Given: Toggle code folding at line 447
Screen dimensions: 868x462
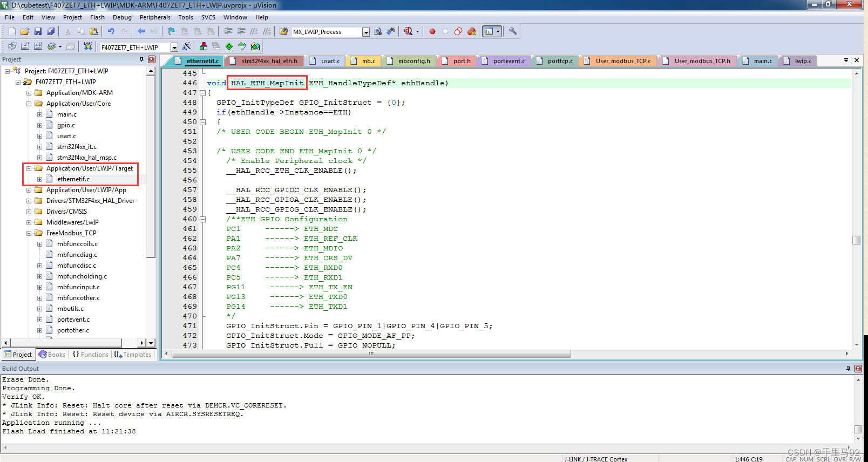Looking at the screenshot, I should pyautogui.click(x=203, y=93).
